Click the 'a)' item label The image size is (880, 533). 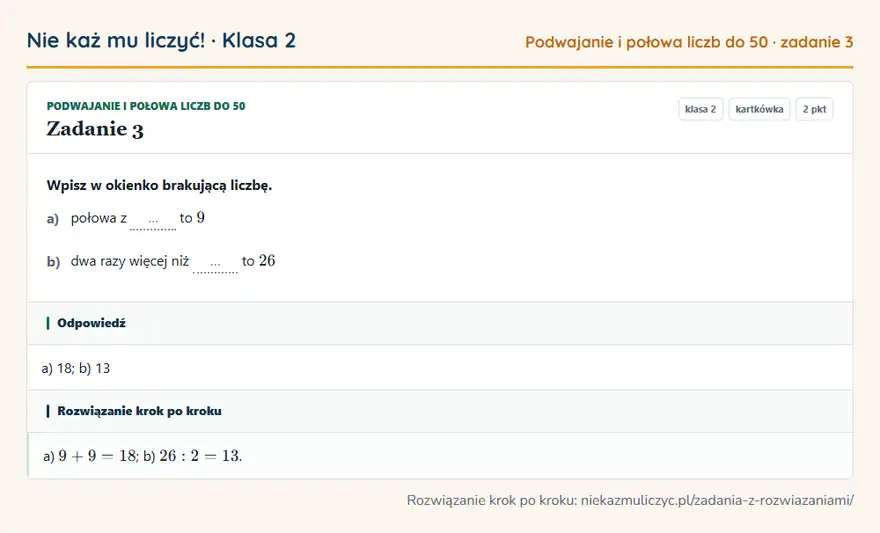(53, 219)
